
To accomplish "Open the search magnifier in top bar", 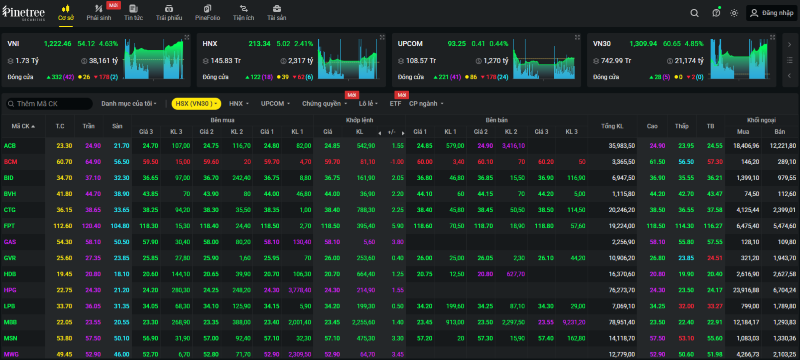I will 694,13.
